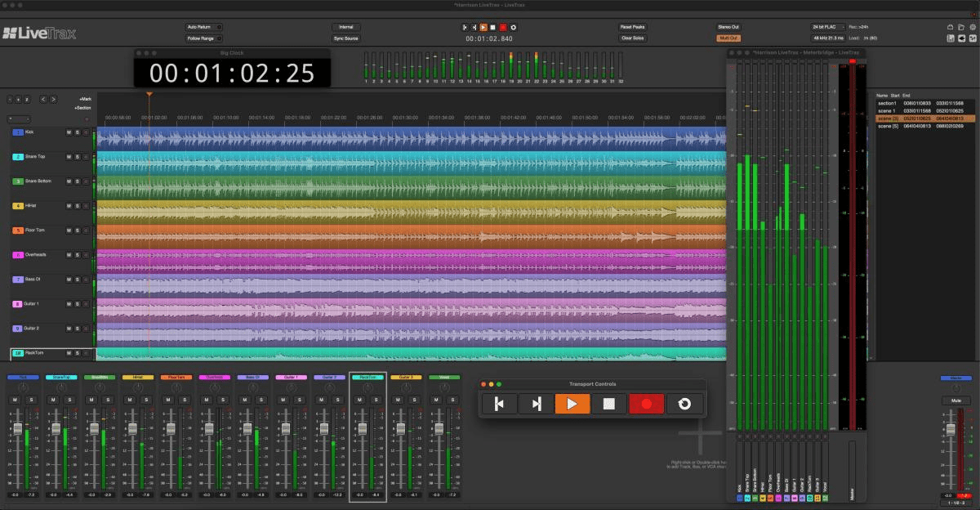Image resolution: width=980 pixels, height=510 pixels.
Task: Click the Reset Peaks button
Action: coord(633,27)
